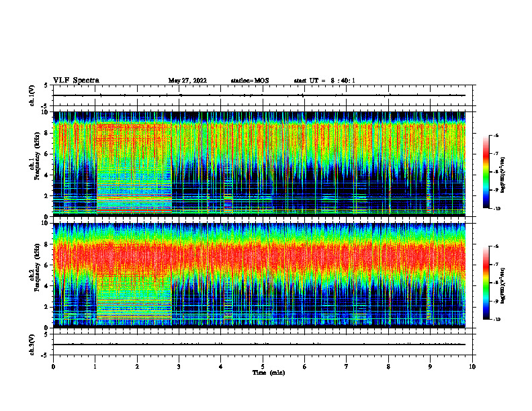
Task: Click the -10 label on ch.1 color bar
Action: point(496,209)
